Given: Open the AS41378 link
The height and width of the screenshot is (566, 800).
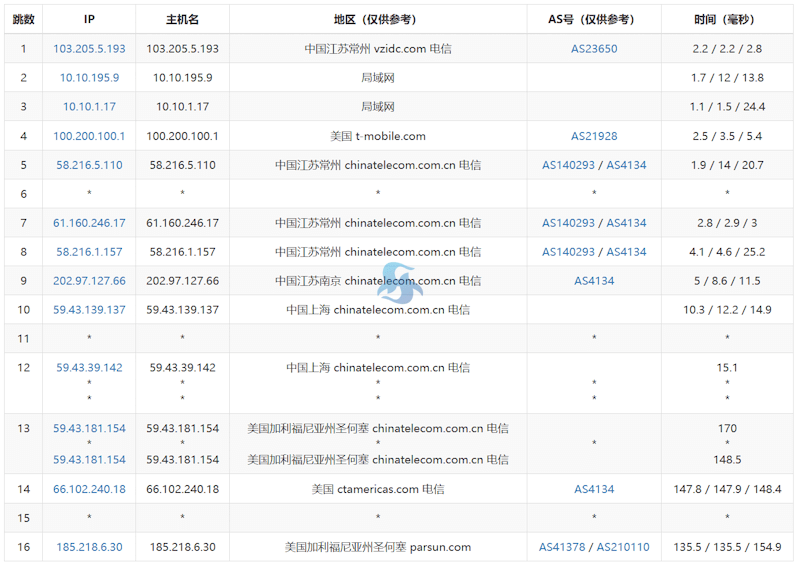Looking at the screenshot, I should pos(562,547).
